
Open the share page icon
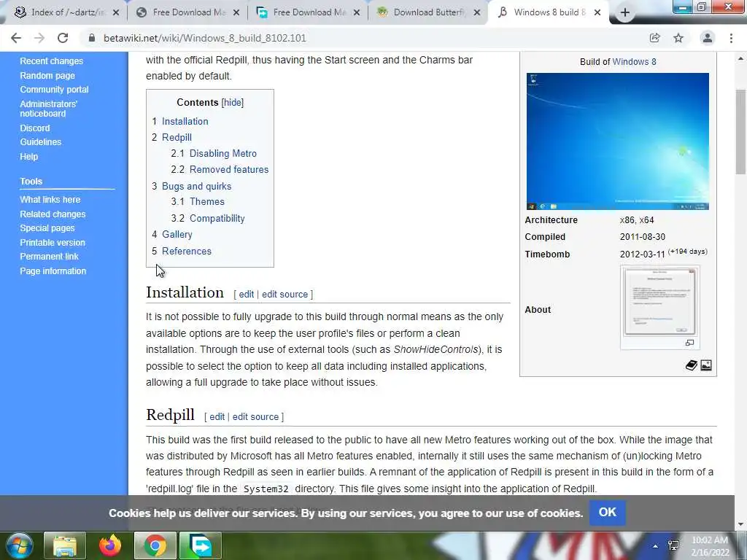654,38
